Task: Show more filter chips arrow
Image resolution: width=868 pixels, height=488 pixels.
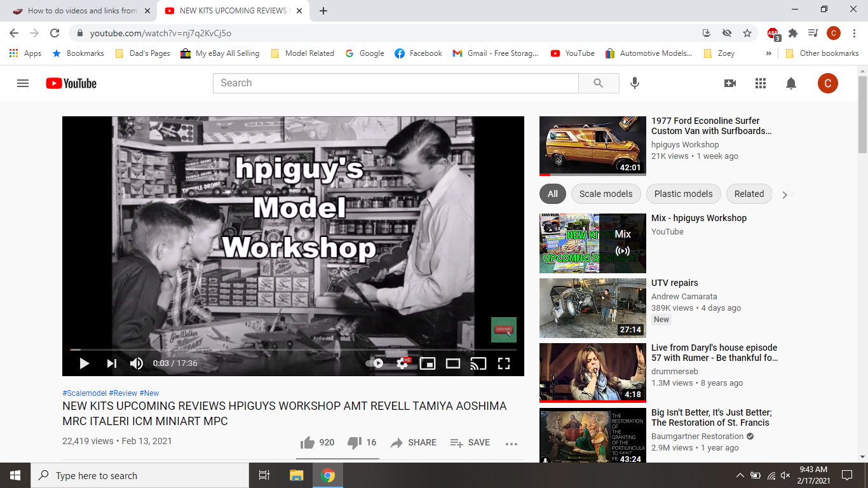Action: [x=785, y=194]
